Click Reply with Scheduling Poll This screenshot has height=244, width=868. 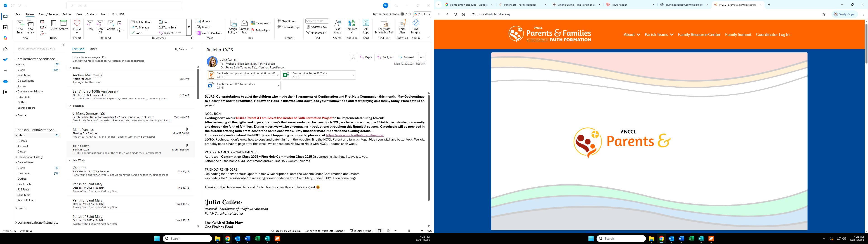pos(384,23)
